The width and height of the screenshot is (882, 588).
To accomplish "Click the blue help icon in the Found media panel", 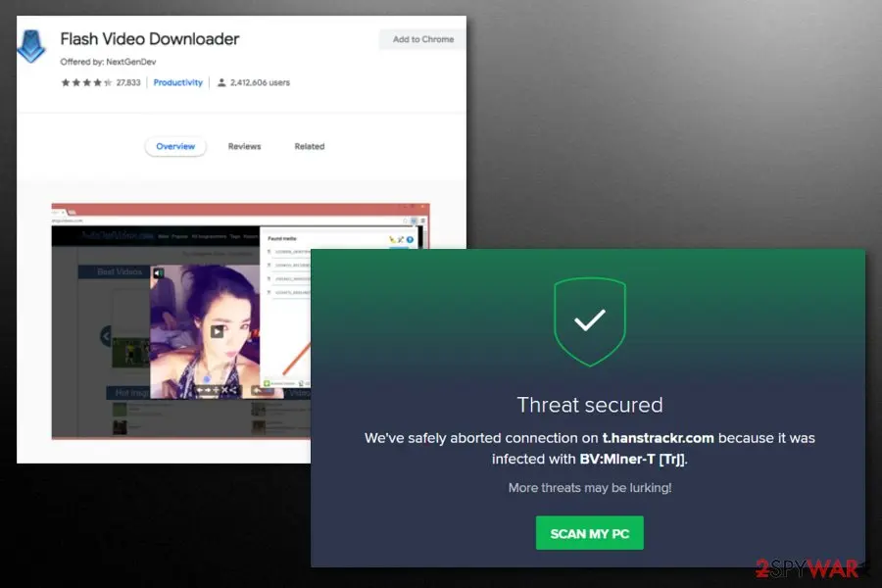I will pos(410,240).
